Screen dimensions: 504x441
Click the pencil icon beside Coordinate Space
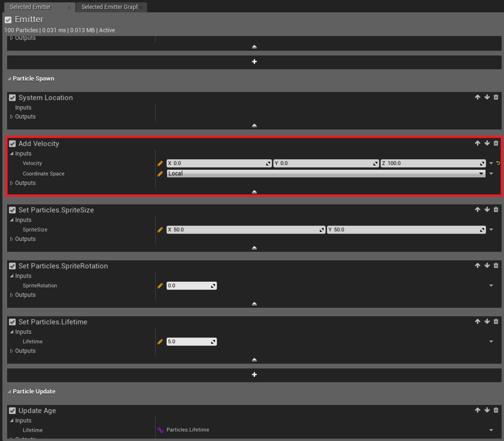[x=160, y=174]
